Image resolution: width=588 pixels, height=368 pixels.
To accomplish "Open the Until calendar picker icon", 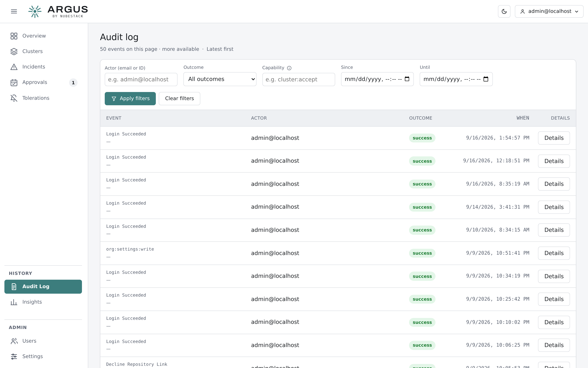I will pyautogui.click(x=486, y=79).
